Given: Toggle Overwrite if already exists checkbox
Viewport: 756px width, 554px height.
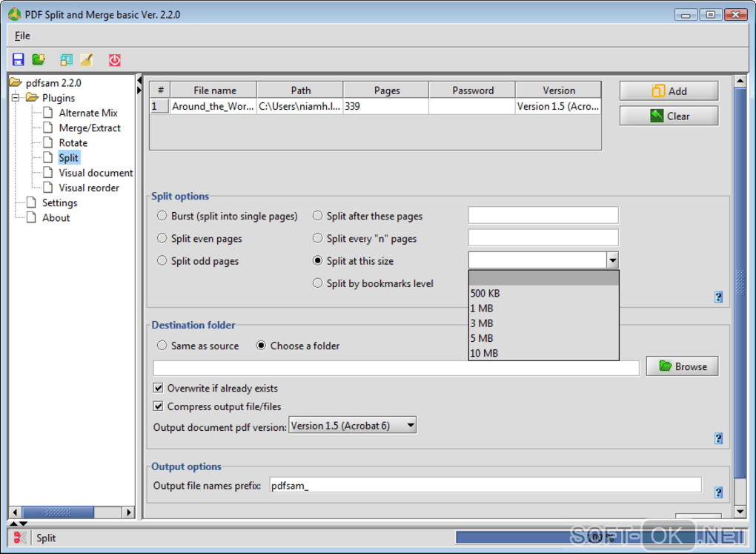Looking at the screenshot, I should point(158,388).
